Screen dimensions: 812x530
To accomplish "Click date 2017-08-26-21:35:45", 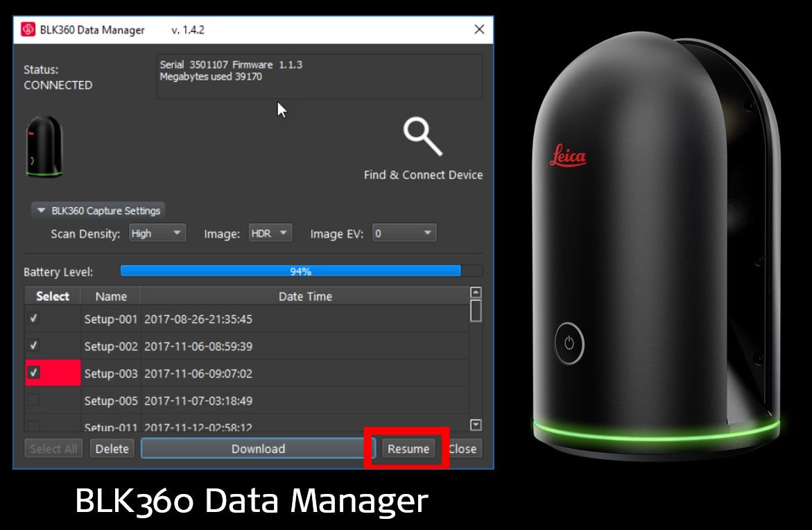I will (198, 319).
